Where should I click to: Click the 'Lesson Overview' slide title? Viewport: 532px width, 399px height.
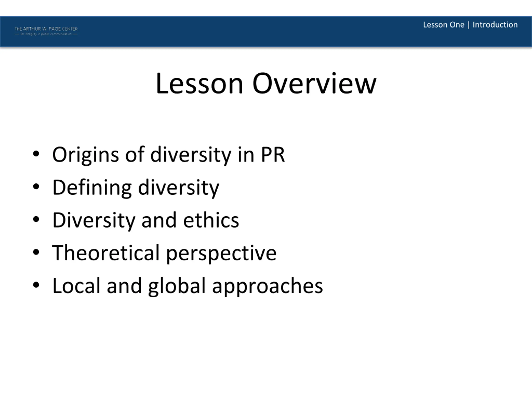(266, 83)
